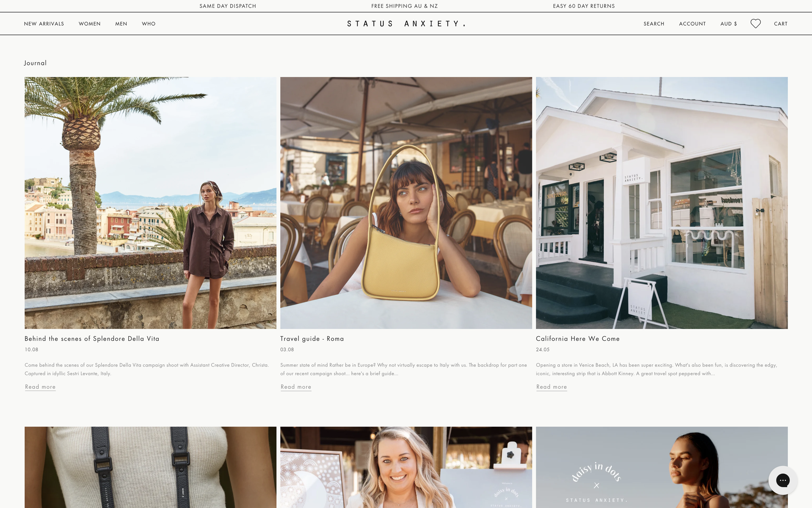
Task: Click the Journal page heading
Action: coord(35,63)
